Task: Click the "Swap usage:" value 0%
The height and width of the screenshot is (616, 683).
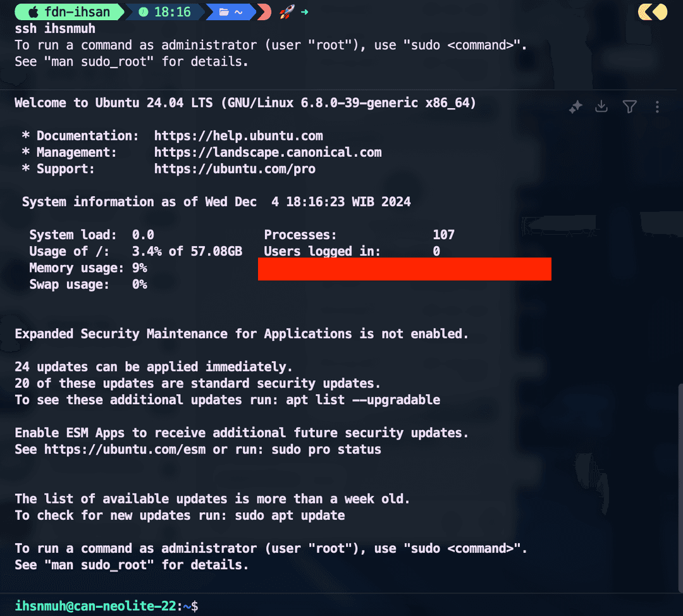Action: [x=139, y=285]
